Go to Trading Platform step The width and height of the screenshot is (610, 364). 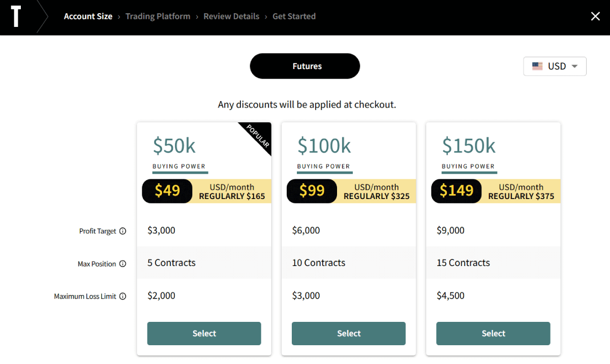coord(158,16)
